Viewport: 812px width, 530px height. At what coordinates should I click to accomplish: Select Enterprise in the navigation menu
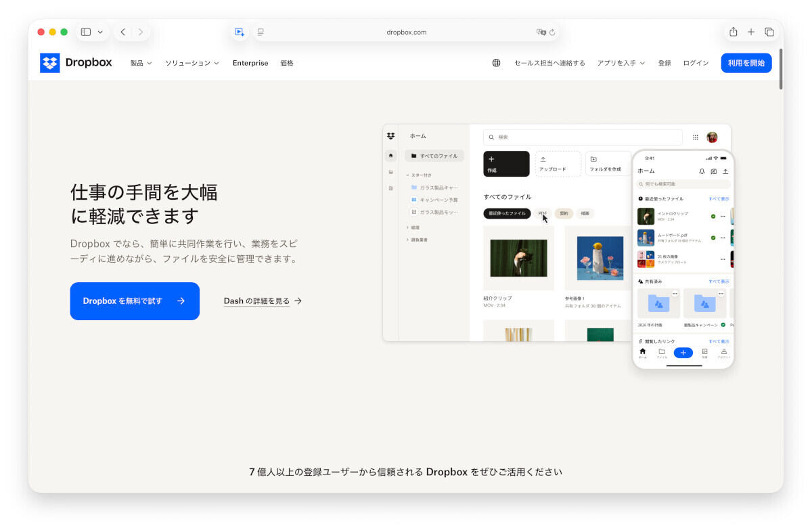(250, 63)
